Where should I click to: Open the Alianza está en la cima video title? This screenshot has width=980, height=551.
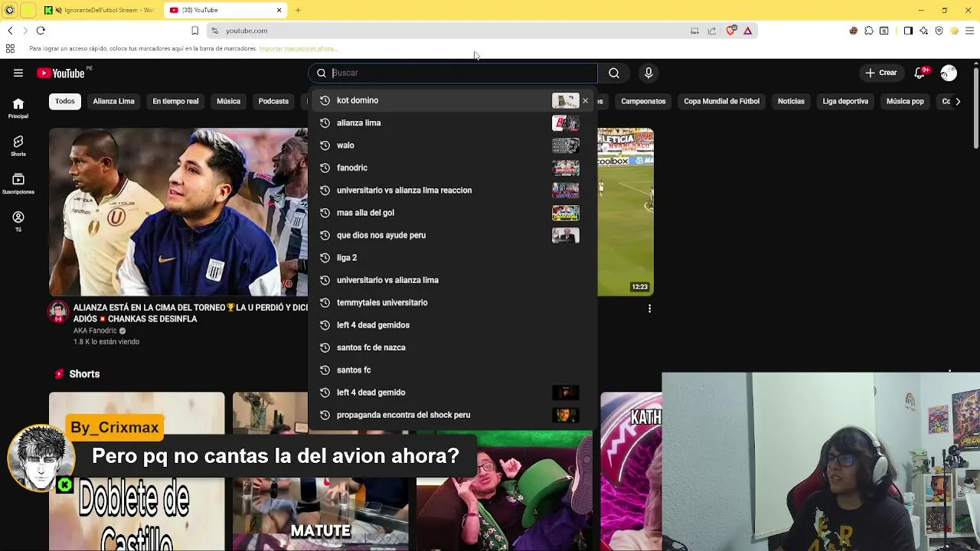tap(191, 313)
